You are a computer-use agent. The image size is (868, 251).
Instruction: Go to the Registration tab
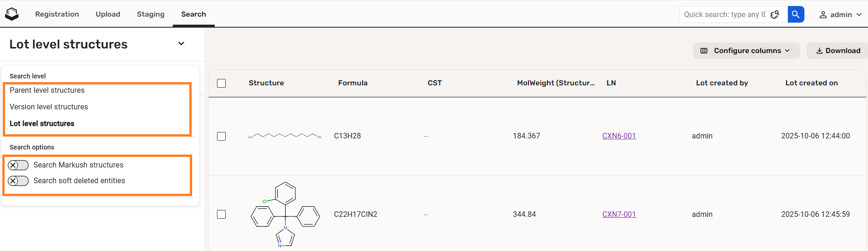coord(57,14)
